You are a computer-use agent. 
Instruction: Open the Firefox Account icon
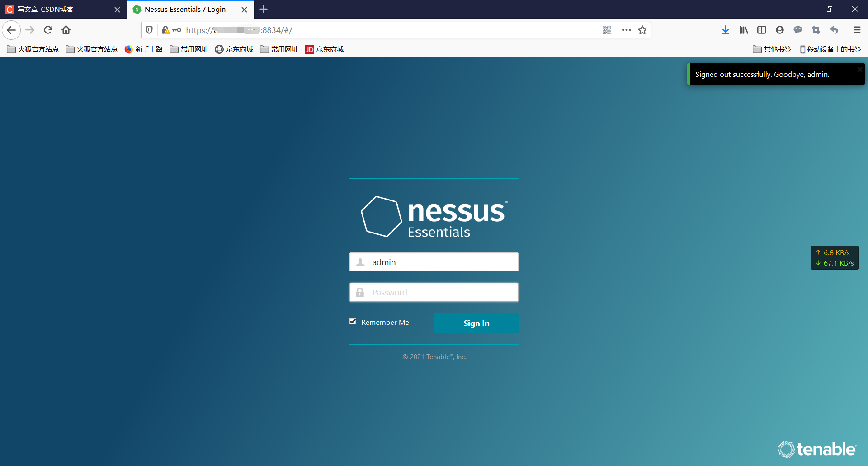pos(779,30)
